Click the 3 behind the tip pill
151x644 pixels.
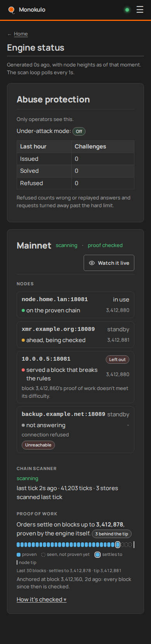[x=112, y=534]
